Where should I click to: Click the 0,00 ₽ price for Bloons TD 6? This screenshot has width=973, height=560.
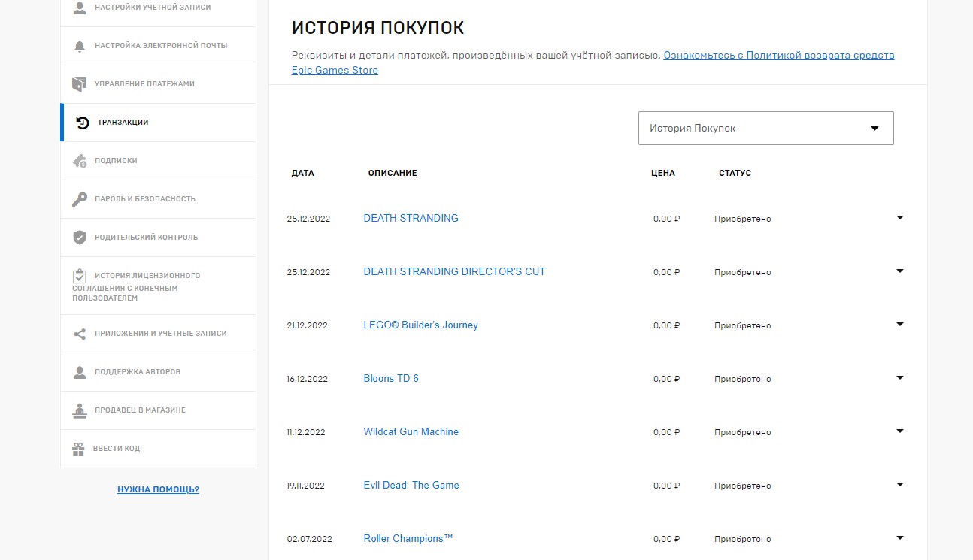click(x=667, y=380)
